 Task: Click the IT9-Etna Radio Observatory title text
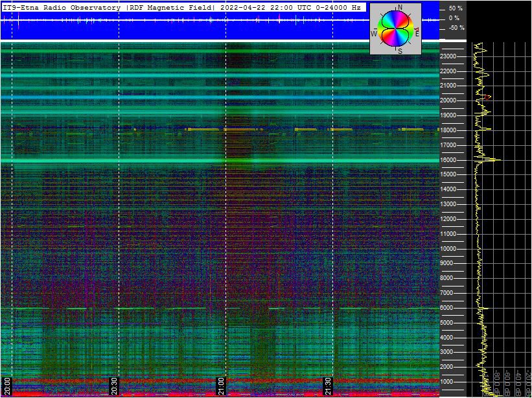(61, 8)
